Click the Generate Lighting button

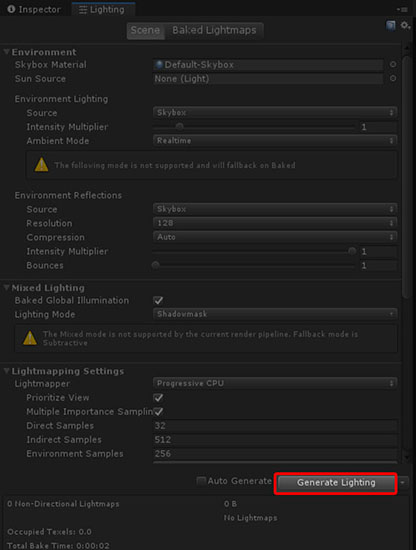tap(336, 483)
